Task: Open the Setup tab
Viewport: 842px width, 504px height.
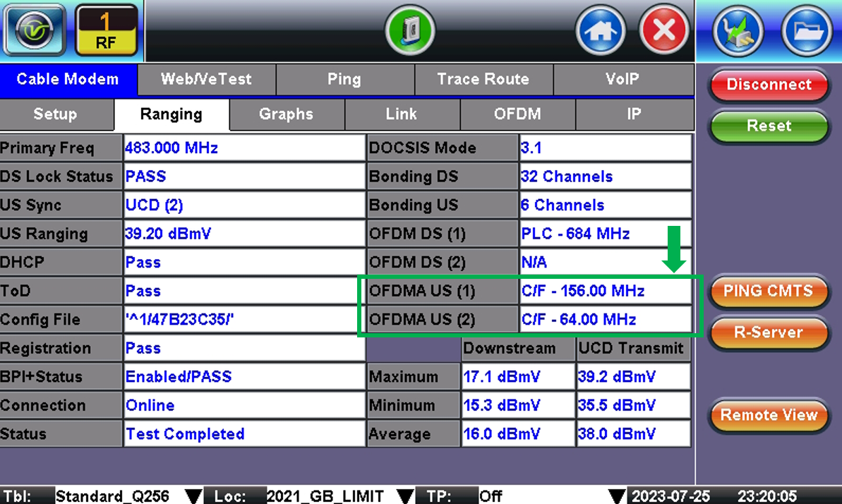Action: (57, 114)
